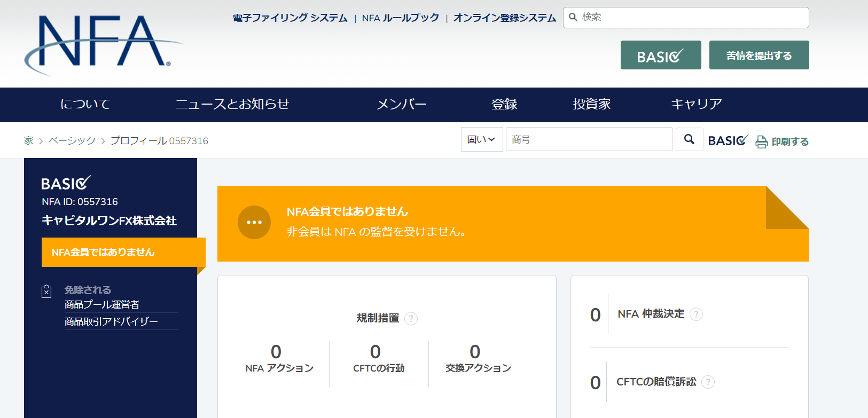The width and height of the screenshot is (868, 418).
Task: Open the について menu
Action: coord(85,104)
